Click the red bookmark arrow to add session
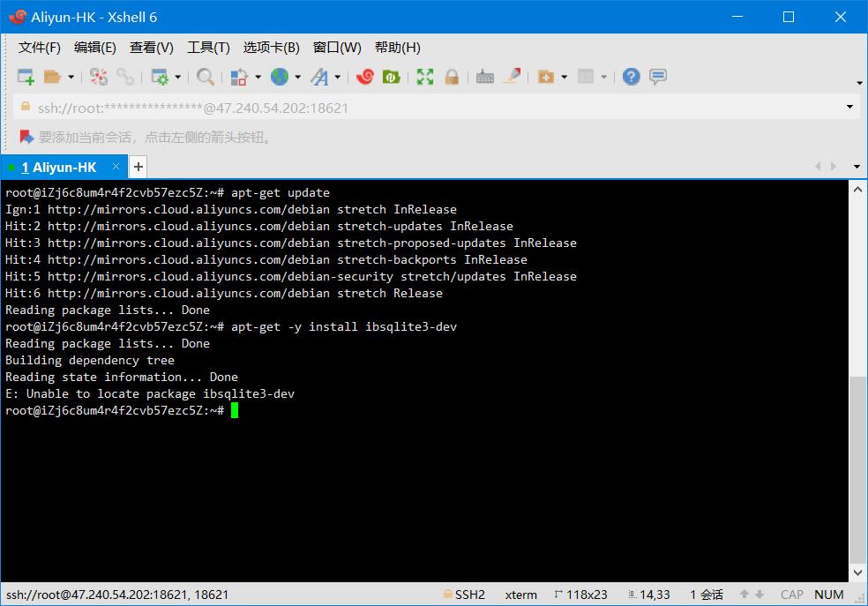The image size is (868, 606). [x=26, y=137]
